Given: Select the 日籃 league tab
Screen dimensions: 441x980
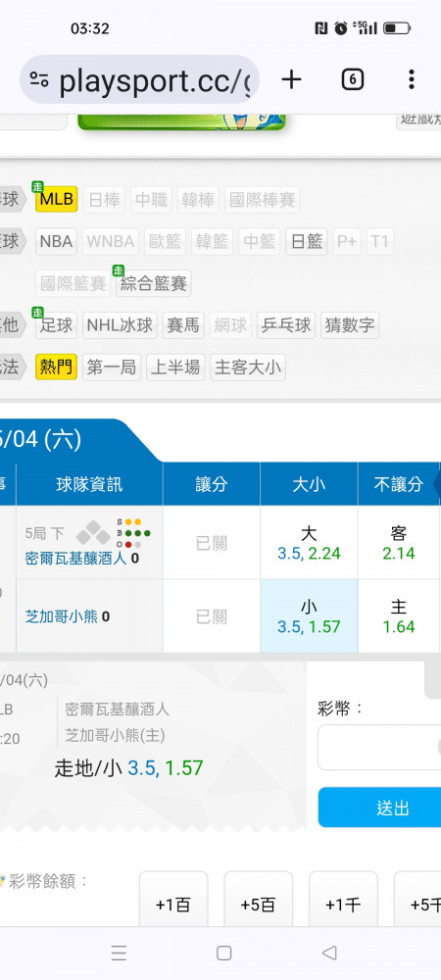Looking at the screenshot, I should (307, 241).
